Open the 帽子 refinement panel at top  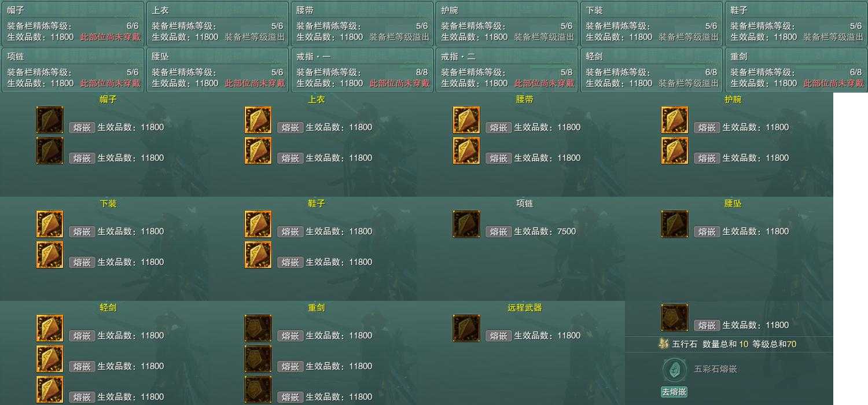[73, 23]
